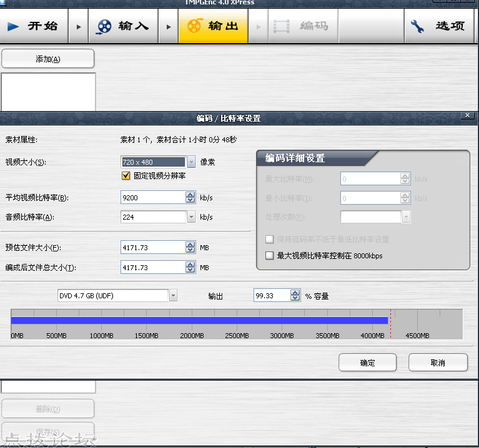The width and height of the screenshot is (479, 448).
Task: Click the 素材 1 个 duration summary text
Action: coord(179,140)
